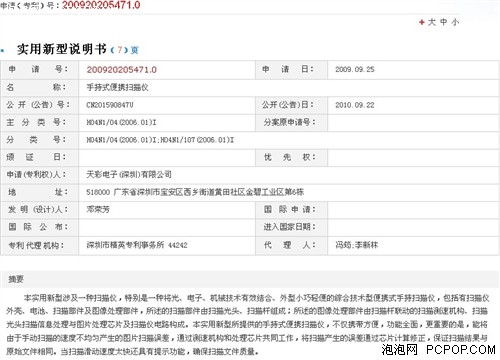The image size is (500, 360).
Task: Click the 进入国家日期 label cell
Action: pos(291,227)
